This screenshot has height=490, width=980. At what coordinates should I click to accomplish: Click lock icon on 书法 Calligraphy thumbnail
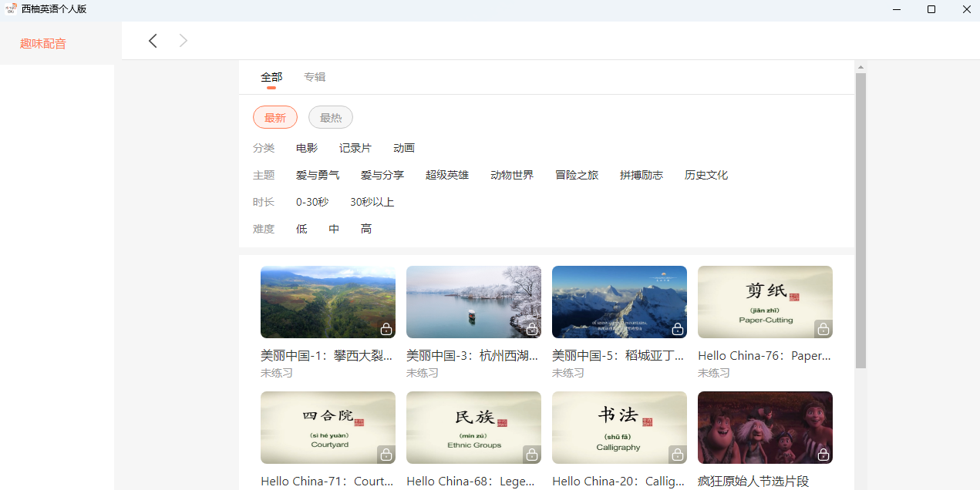[678, 455]
